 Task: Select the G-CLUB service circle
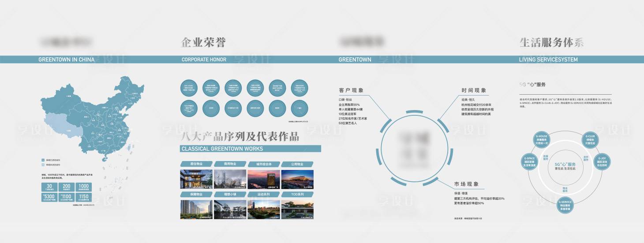point(590,139)
